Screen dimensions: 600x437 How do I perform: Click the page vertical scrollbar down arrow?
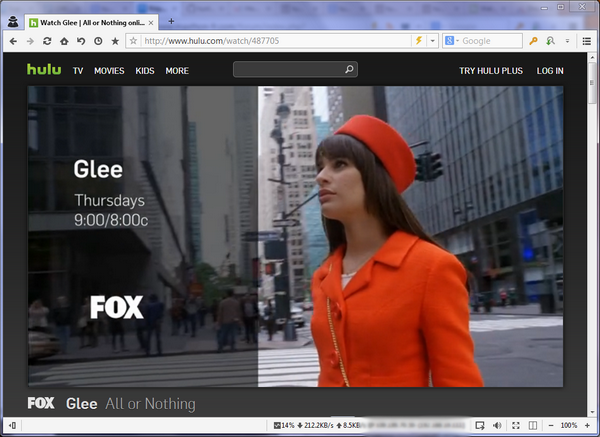pyautogui.click(x=592, y=412)
